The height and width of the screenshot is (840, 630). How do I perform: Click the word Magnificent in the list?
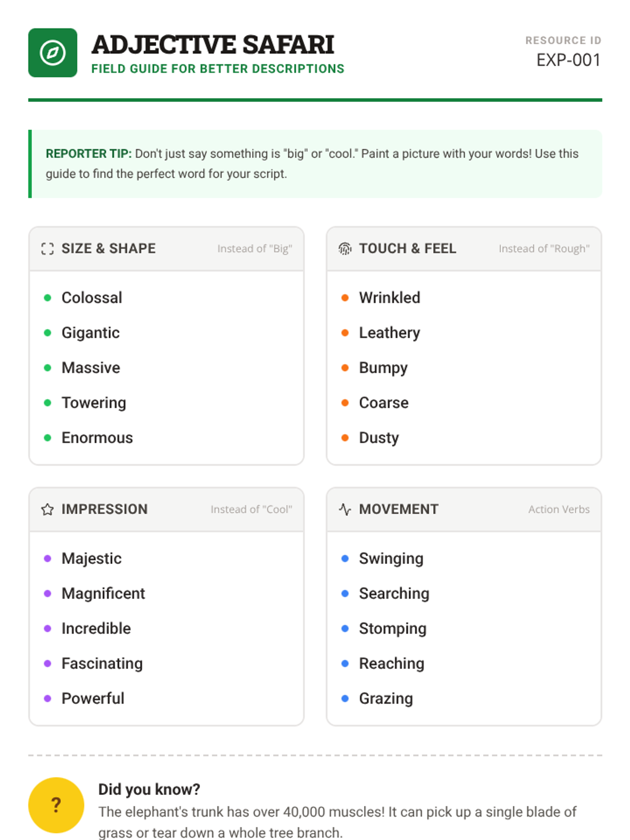click(x=103, y=593)
